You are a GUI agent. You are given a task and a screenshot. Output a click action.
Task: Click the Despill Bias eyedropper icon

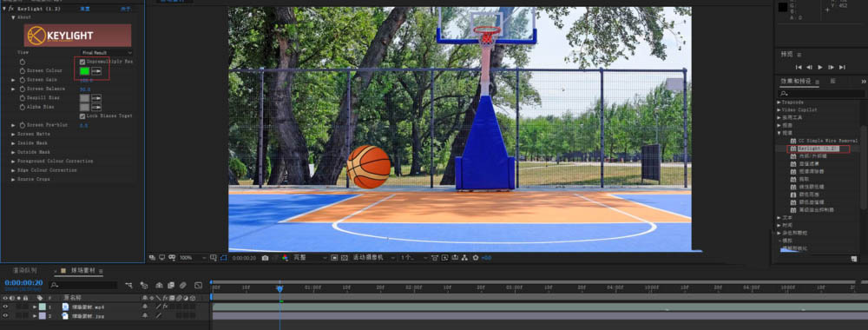coord(96,98)
